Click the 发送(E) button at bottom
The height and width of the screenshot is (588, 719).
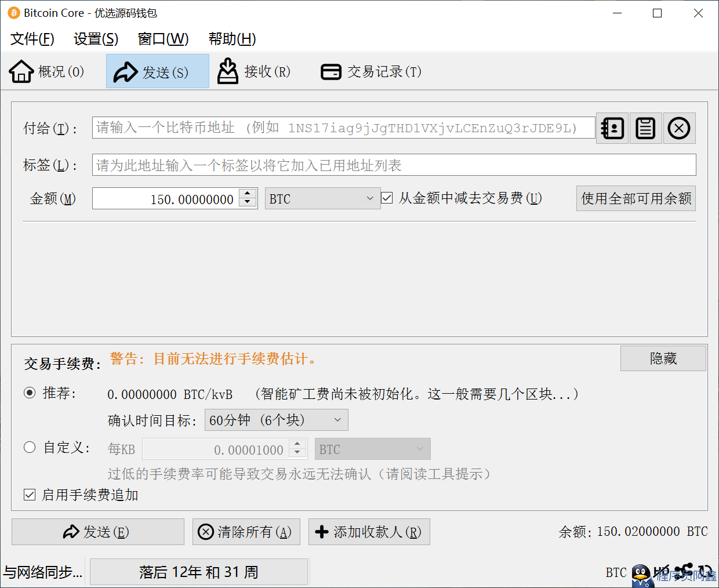click(98, 532)
